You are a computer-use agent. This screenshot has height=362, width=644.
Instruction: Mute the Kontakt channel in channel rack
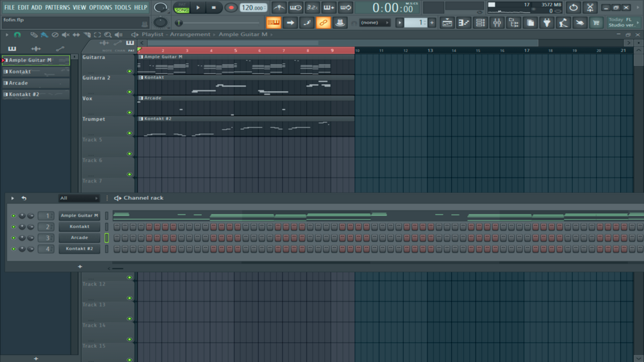click(x=13, y=227)
